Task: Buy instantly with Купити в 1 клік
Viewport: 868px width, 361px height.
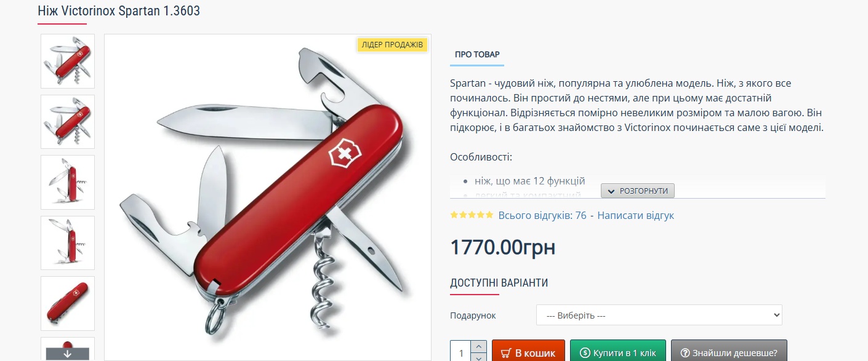Action: point(618,351)
